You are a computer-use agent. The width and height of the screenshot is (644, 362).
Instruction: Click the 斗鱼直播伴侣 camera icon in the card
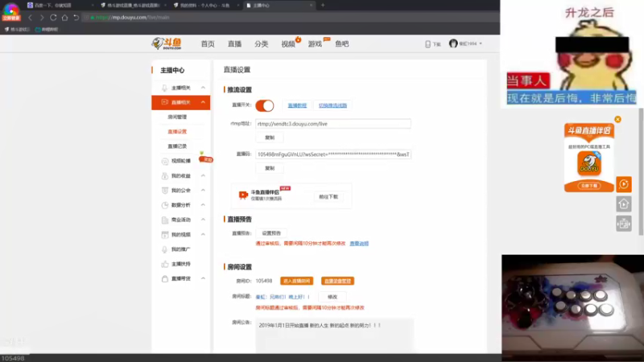pyautogui.click(x=243, y=195)
